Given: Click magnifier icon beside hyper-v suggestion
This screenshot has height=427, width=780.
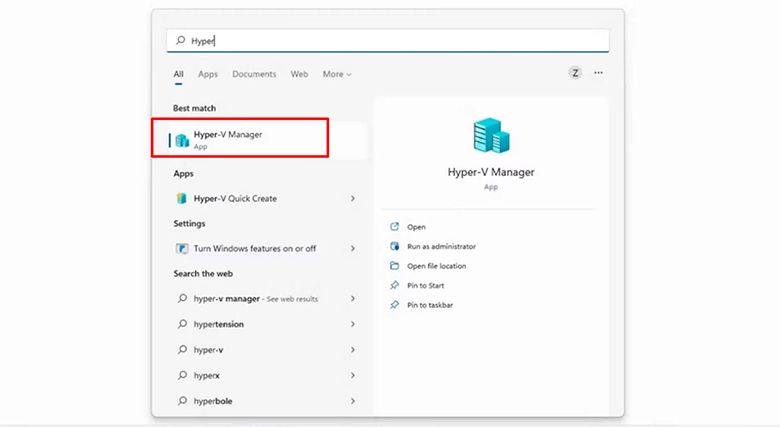Looking at the screenshot, I should point(183,349).
